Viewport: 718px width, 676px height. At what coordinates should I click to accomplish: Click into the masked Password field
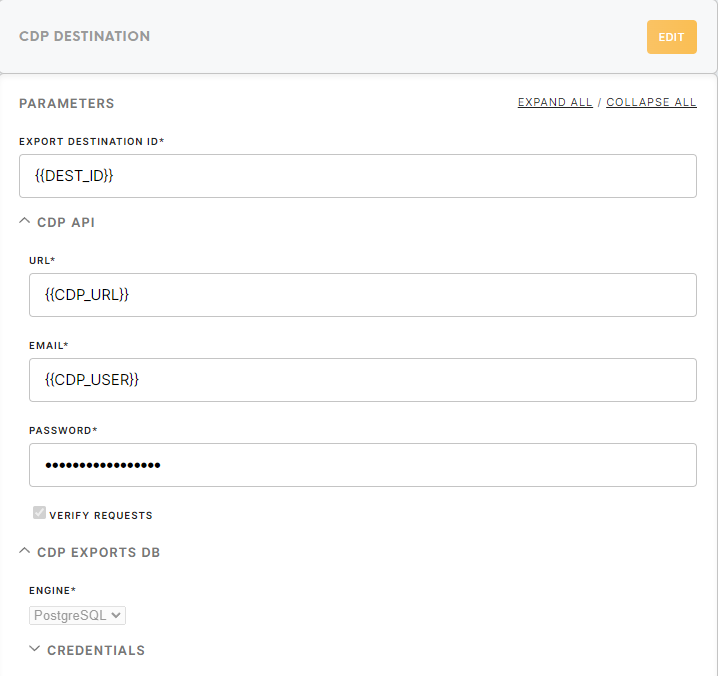(363, 465)
